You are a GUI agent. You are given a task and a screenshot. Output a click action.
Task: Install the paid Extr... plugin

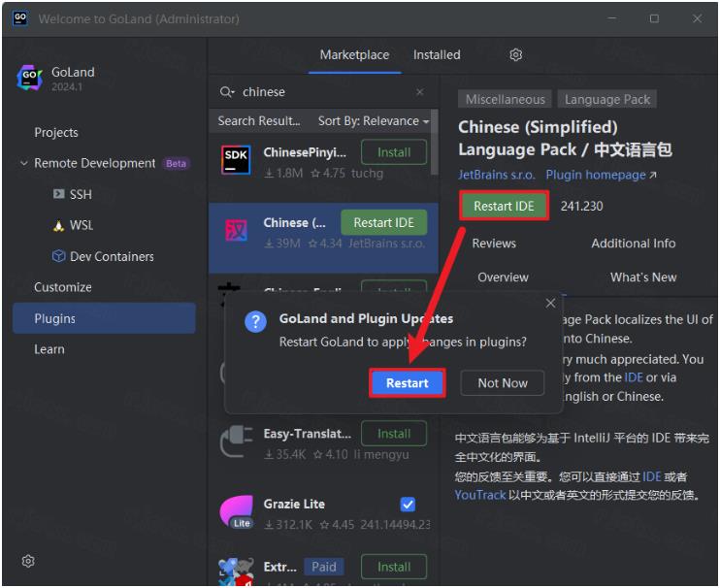(x=394, y=567)
